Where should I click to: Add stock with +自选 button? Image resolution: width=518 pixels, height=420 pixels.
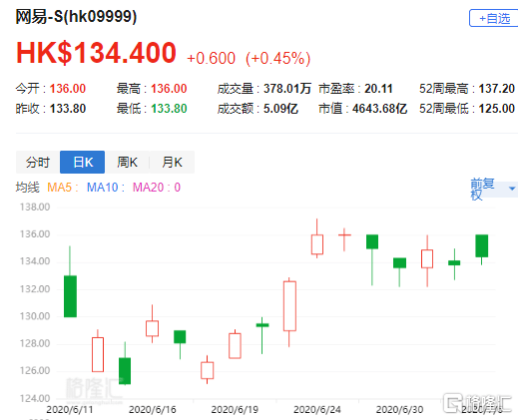(x=494, y=18)
